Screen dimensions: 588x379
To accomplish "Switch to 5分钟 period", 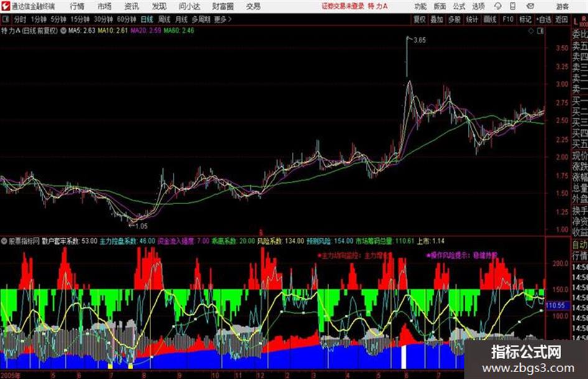I will (x=58, y=19).
